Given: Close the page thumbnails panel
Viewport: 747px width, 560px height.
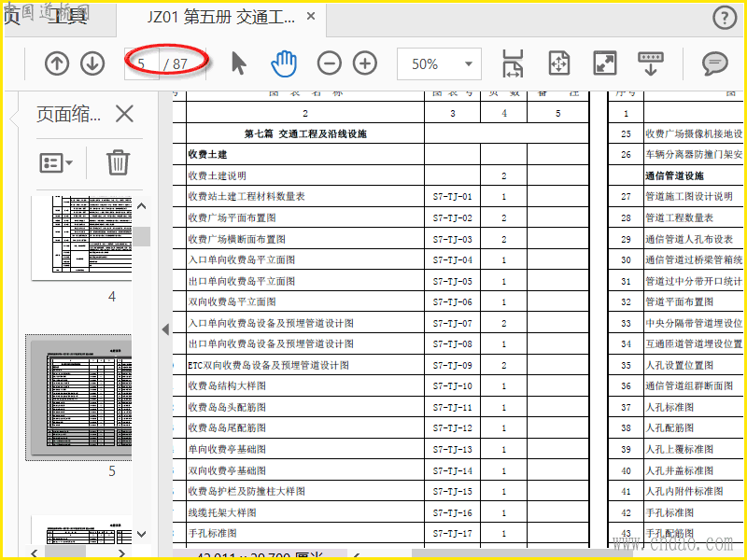Looking at the screenshot, I should coord(124,114).
